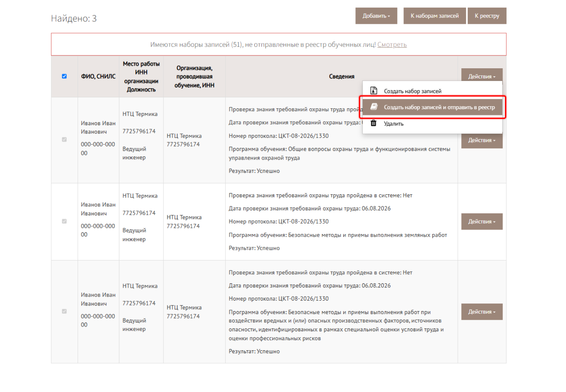Collapse the header 'Действия' dropdown
Viewport: 566px width, 392px height.
482,76
